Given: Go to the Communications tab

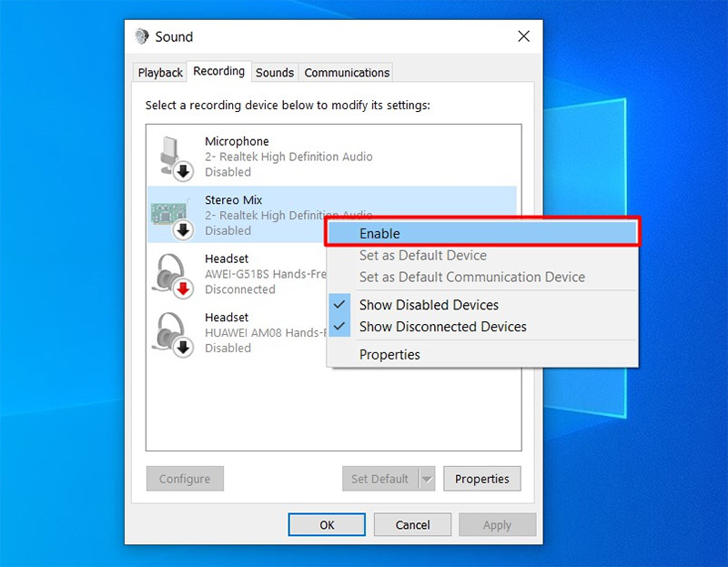Looking at the screenshot, I should coord(347,73).
